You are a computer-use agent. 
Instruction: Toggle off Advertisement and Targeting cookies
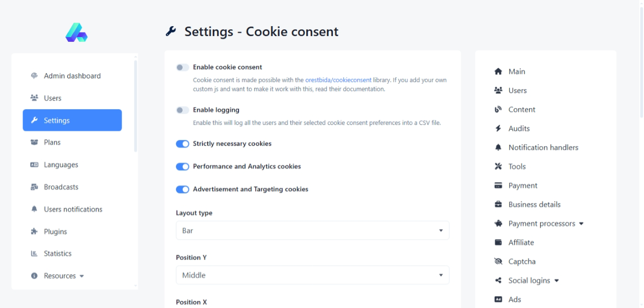pyautogui.click(x=182, y=189)
